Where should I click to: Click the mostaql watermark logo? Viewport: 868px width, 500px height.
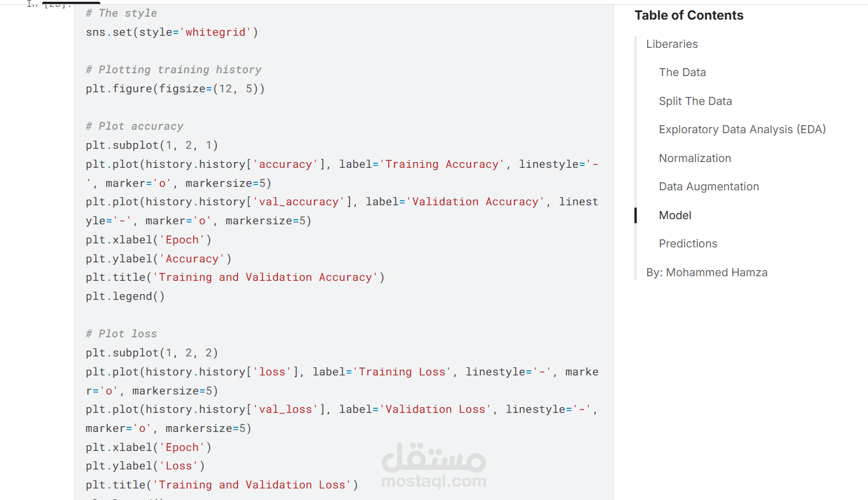pyautogui.click(x=434, y=457)
